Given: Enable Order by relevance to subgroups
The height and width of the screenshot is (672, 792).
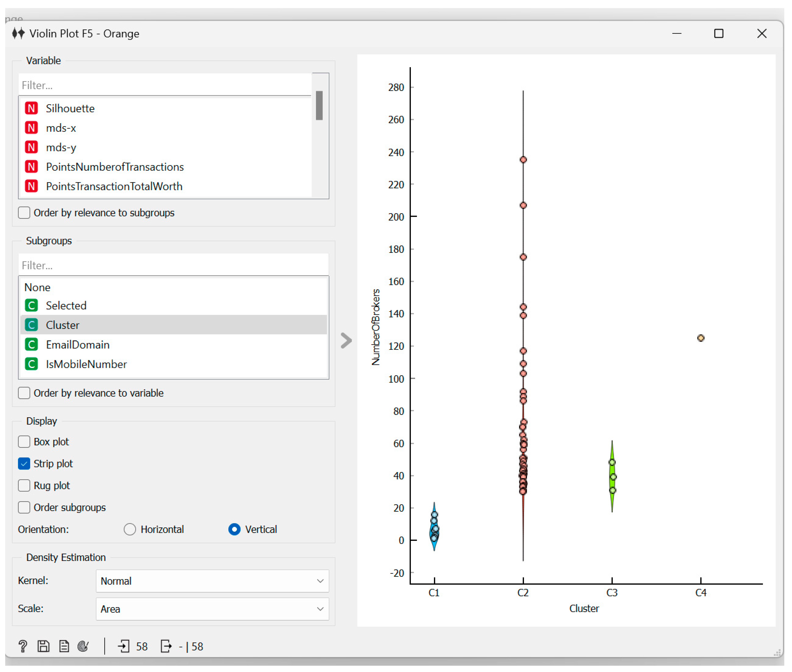Looking at the screenshot, I should coord(24,213).
